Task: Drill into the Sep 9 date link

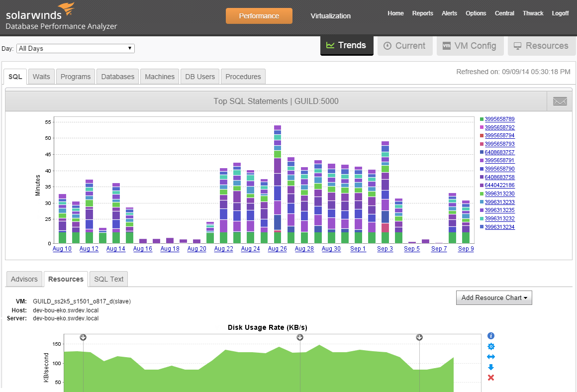Action: (466, 248)
